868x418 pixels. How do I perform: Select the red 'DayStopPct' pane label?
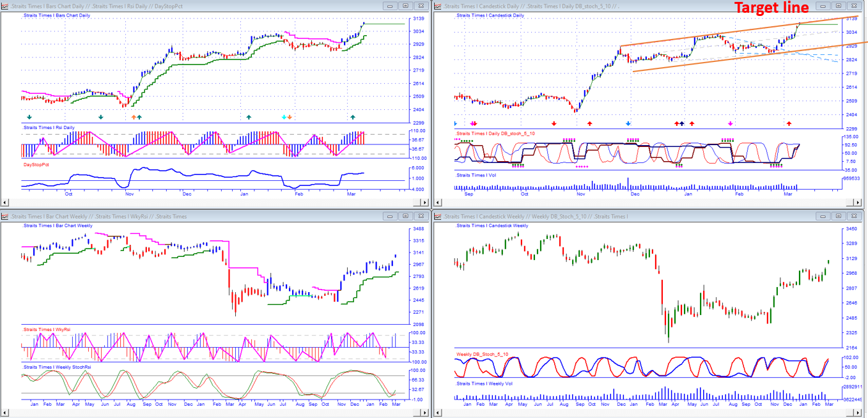pos(36,164)
